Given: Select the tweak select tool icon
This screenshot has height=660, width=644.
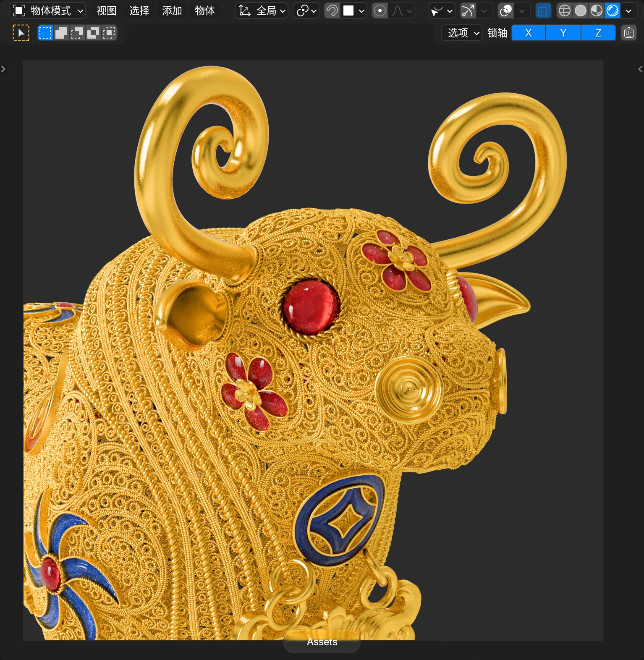Looking at the screenshot, I should pyautogui.click(x=21, y=33).
